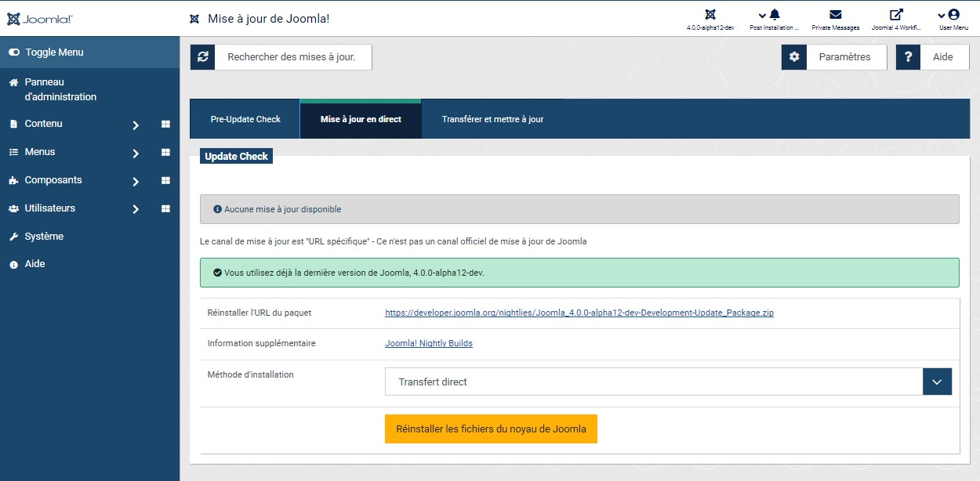
Task: Open Utilisateurs dashboard grid icon
Action: point(165,208)
